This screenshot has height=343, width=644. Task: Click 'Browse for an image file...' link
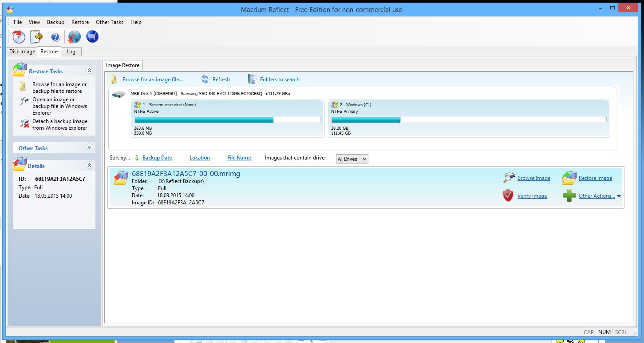coord(153,80)
